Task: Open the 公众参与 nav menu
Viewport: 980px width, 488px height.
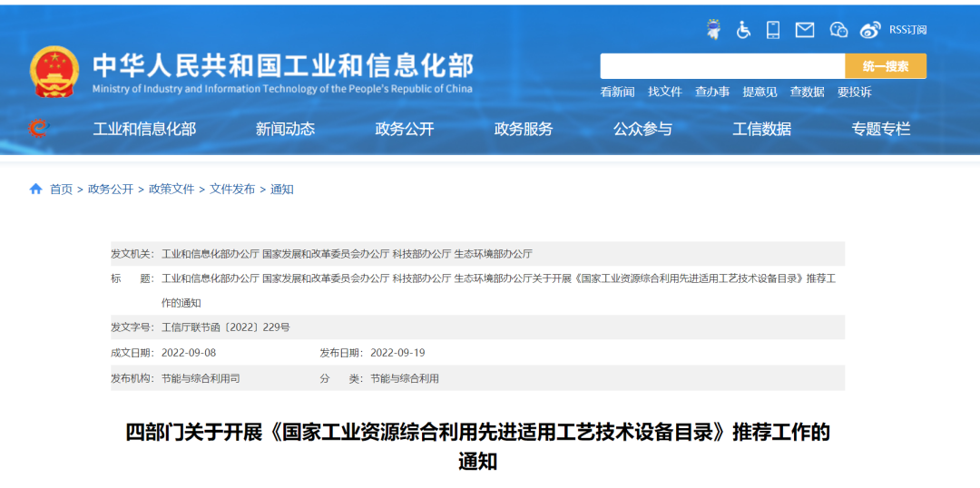Action: pyautogui.click(x=642, y=130)
